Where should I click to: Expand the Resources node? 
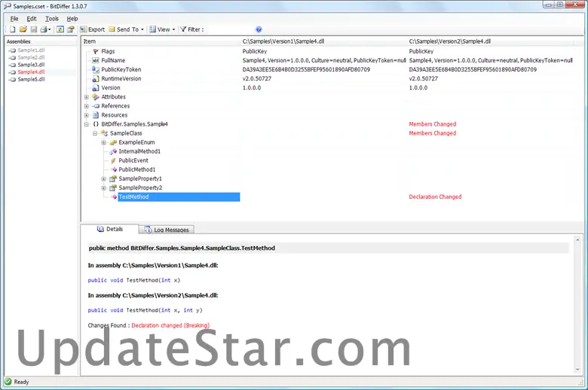(x=87, y=115)
